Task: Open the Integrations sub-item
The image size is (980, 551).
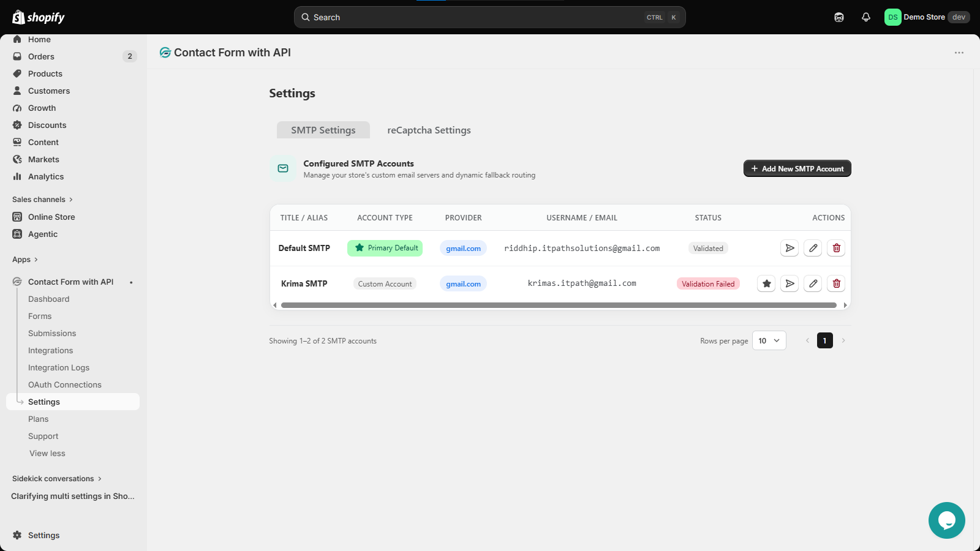Action: [50, 350]
